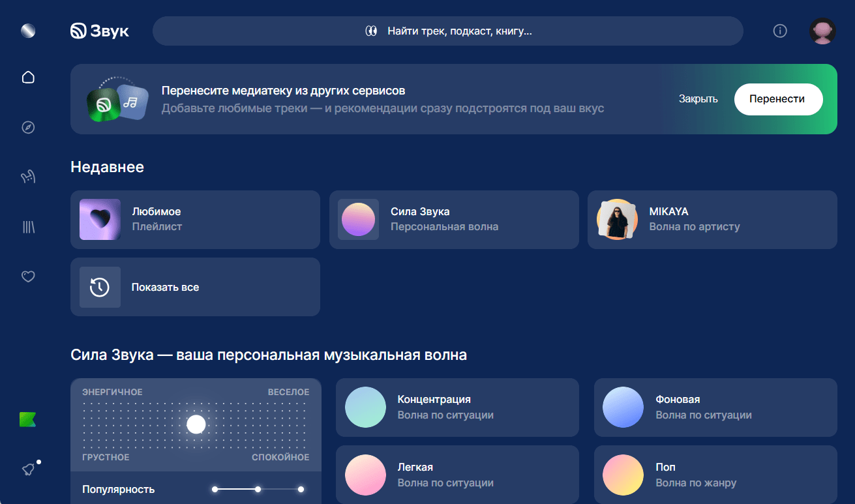Viewport: 855px width, 504px height.
Task: Dismiss the banner with Закрыть
Action: (698, 99)
